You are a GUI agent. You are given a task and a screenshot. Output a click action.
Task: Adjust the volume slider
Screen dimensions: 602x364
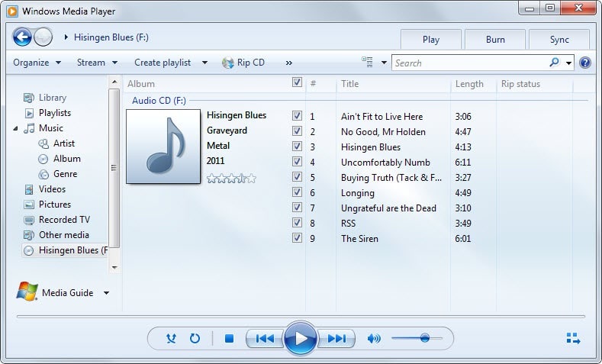[x=424, y=338]
